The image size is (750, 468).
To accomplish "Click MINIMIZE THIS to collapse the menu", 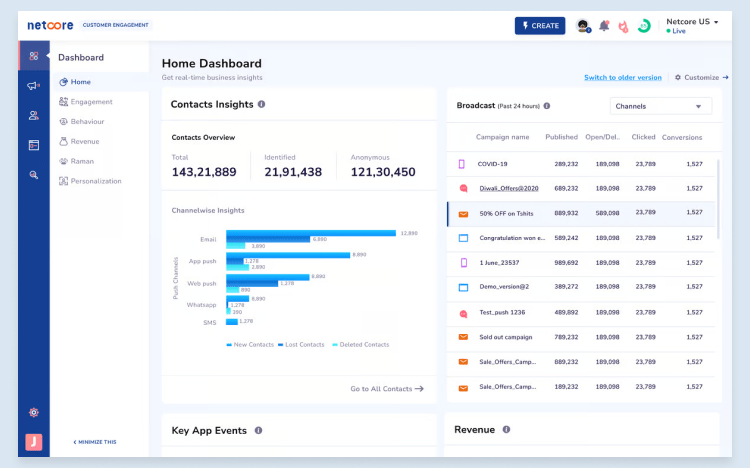I will point(95,442).
